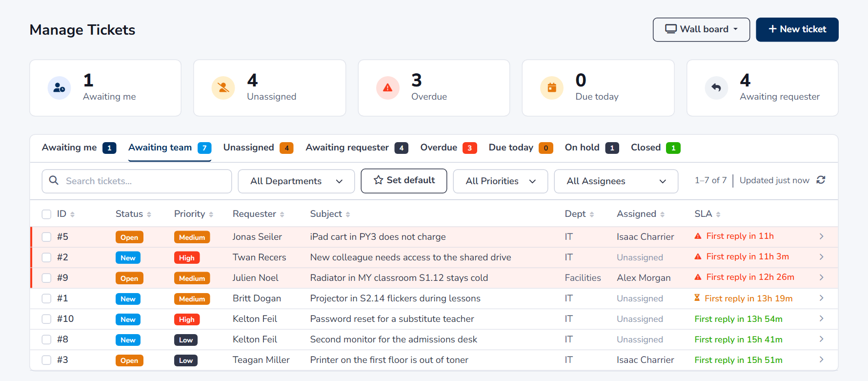The width and height of the screenshot is (868, 381).
Task: Open the All Departments dropdown
Action: [296, 181]
